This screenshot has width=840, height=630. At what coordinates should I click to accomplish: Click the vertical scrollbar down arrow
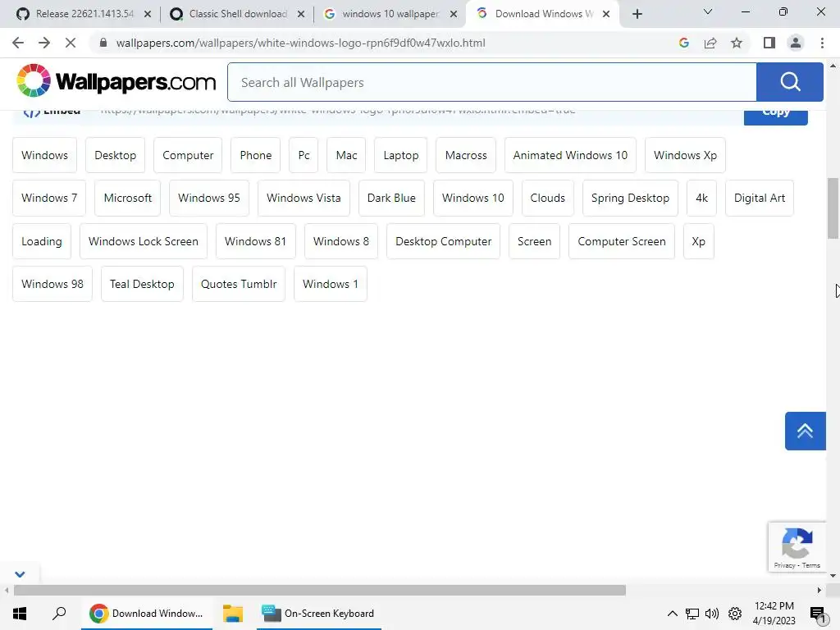click(833, 576)
